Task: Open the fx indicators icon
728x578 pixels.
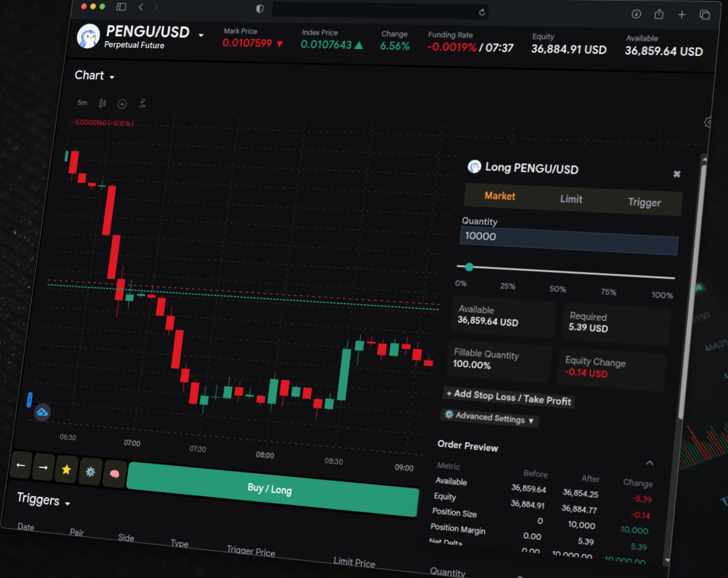Action: (142, 104)
